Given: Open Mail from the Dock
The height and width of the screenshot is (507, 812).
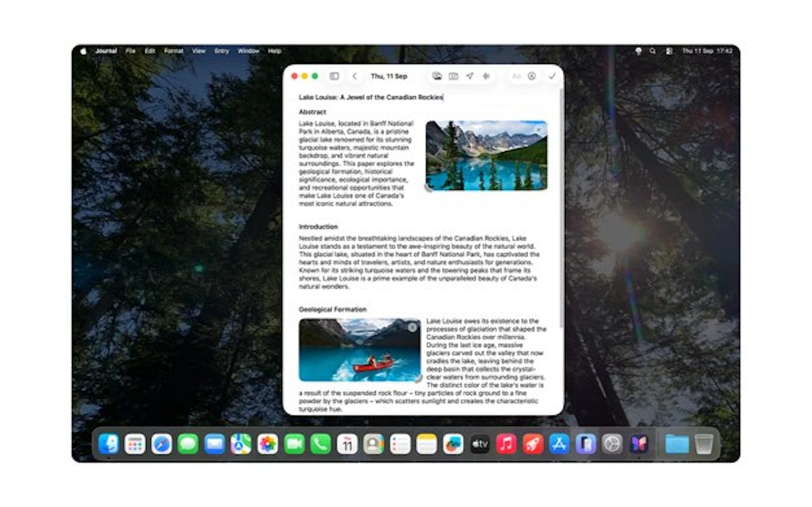Looking at the screenshot, I should [215, 444].
